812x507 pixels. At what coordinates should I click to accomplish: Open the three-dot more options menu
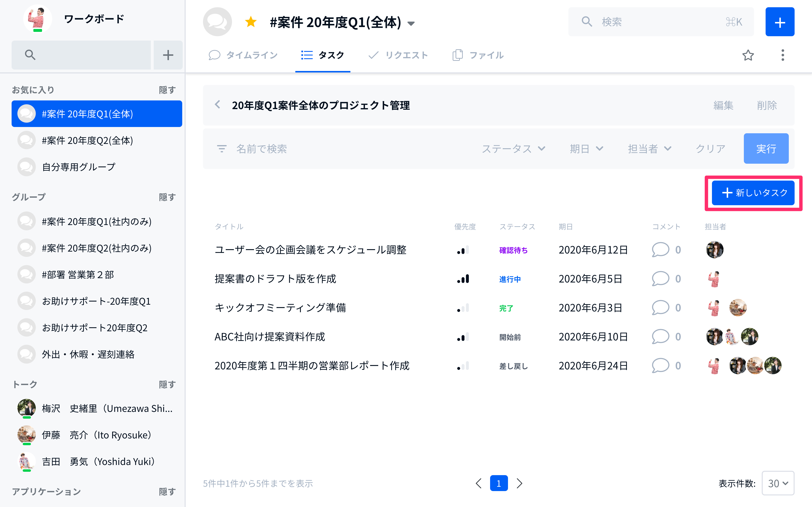pyautogui.click(x=783, y=55)
